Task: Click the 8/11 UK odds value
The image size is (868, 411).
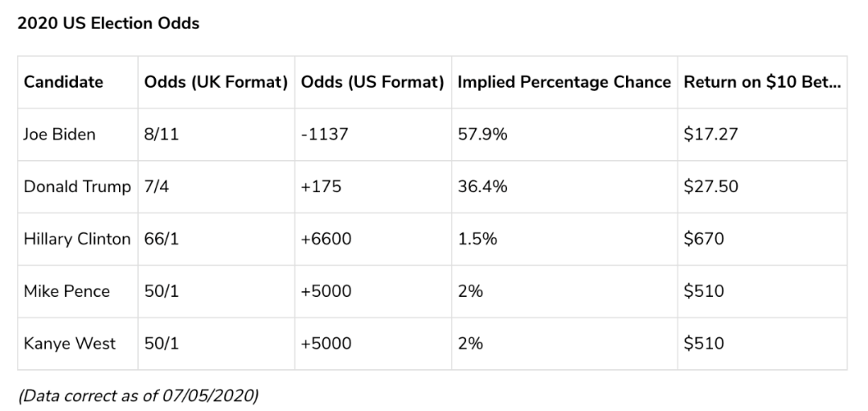Action: coord(162,134)
